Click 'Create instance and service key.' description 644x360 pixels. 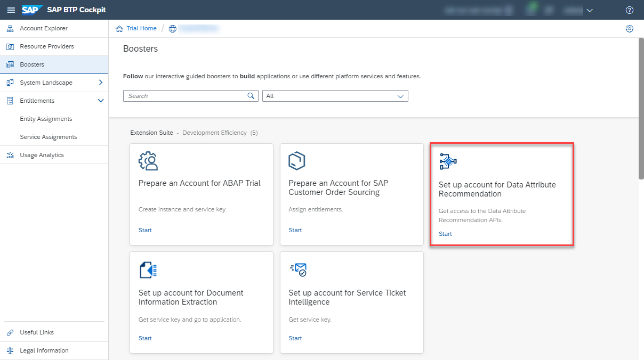(x=182, y=209)
